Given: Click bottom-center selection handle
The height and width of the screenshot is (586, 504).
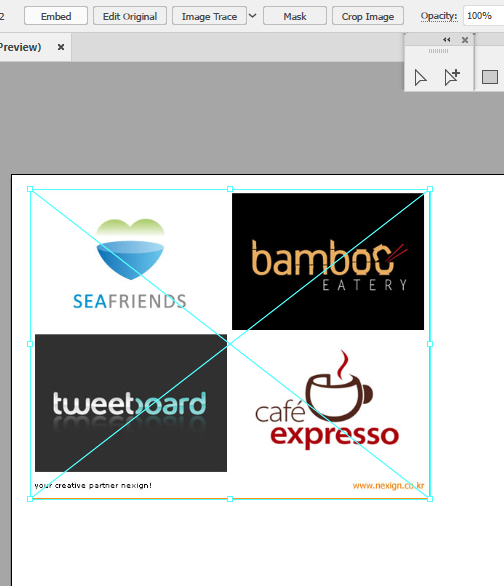Looking at the screenshot, I should (x=230, y=499).
